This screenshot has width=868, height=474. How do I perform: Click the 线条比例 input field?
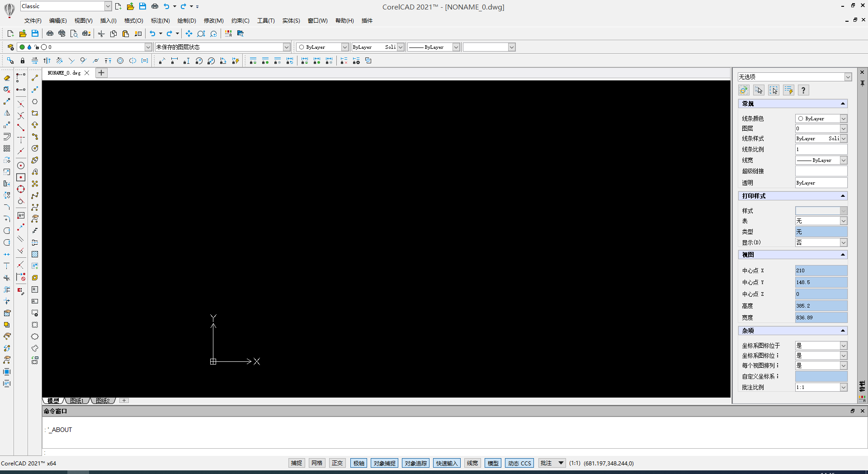[x=821, y=149]
